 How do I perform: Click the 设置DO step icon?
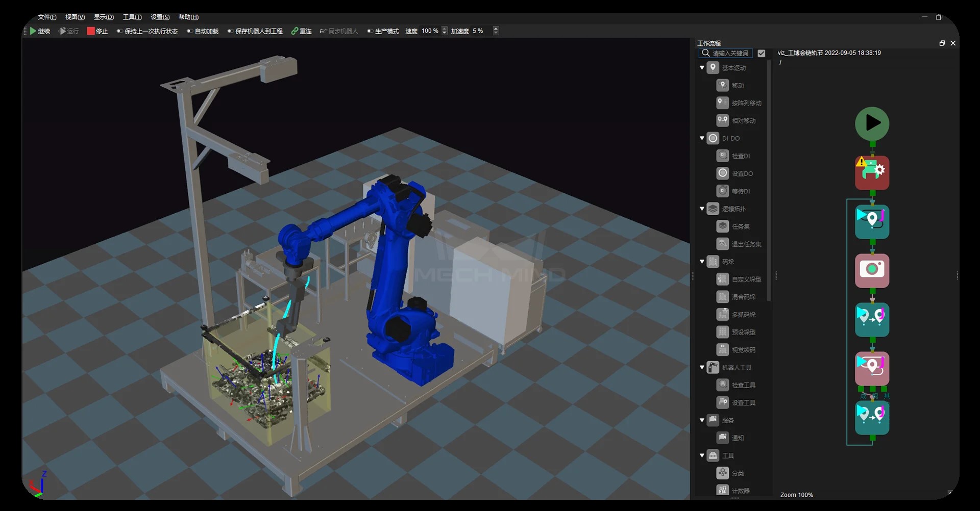[x=722, y=173]
